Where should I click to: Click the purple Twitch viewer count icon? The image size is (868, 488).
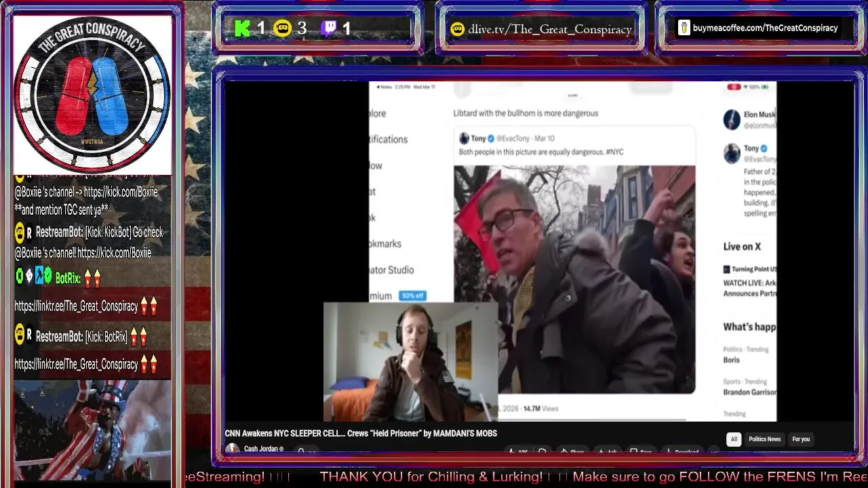[329, 28]
